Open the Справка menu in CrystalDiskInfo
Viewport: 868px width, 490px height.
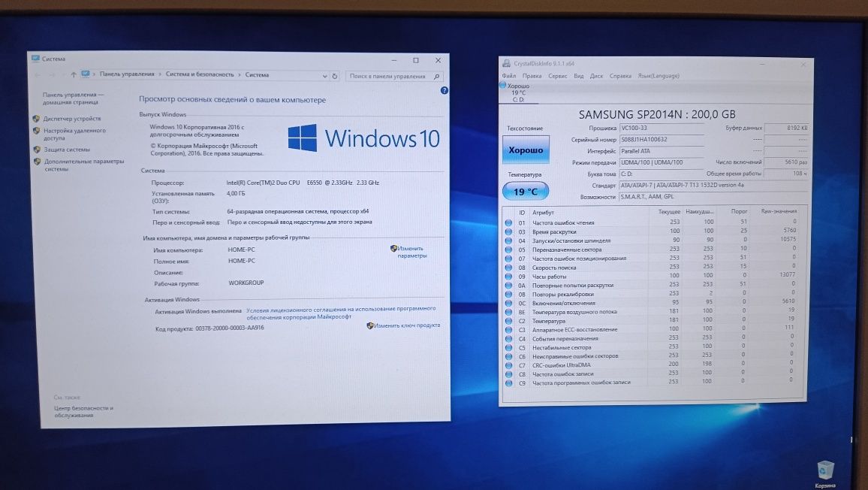click(x=620, y=76)
